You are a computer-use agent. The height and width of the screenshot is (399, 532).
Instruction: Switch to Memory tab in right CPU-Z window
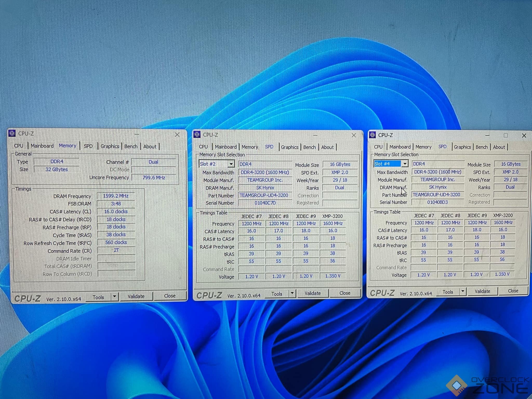(423, 147)
